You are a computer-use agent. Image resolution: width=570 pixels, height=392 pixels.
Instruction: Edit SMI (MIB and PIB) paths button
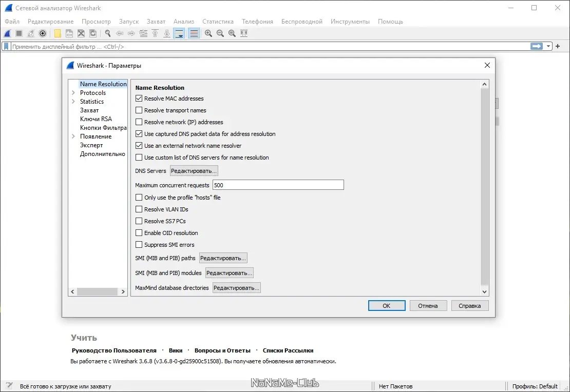pyautogui.click(x=223, y=258)
